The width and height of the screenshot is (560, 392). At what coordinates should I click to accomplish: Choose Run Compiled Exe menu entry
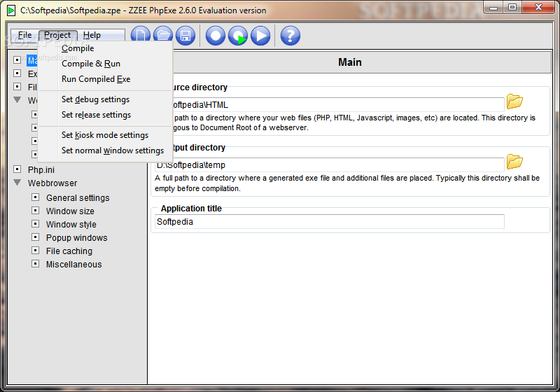pyautogui.click(x=105, y=79)
